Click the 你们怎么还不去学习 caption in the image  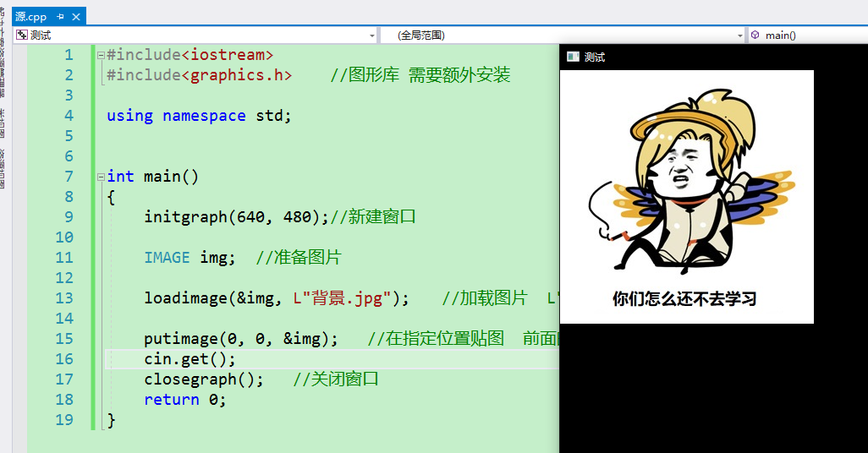click(684, 298)
